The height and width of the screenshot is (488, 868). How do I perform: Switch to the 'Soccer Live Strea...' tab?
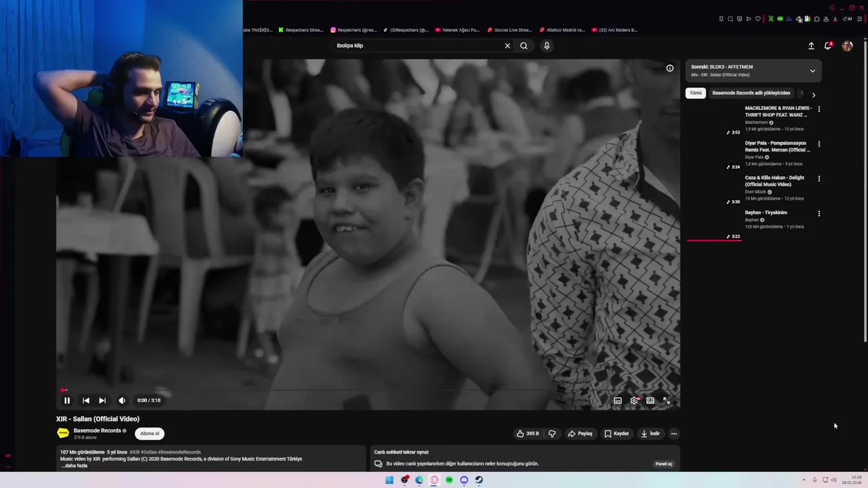510,30
